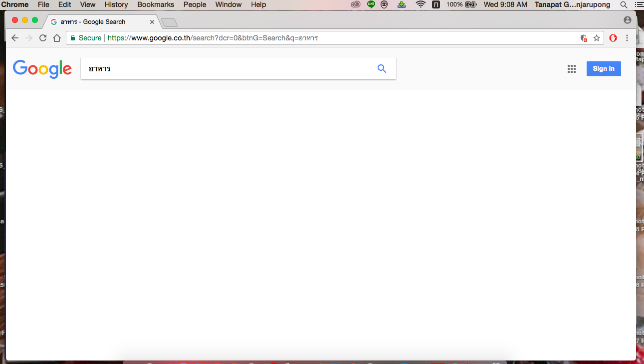Click the eye-shaped menu bar icon
This screenshot has height=364, width=644.
click(x=384, y=4)
